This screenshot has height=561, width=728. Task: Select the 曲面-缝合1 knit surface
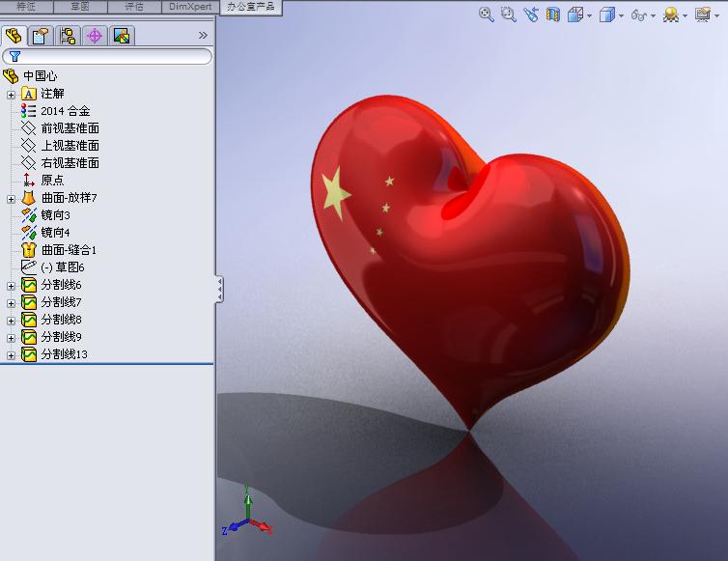tap(59, 250)
